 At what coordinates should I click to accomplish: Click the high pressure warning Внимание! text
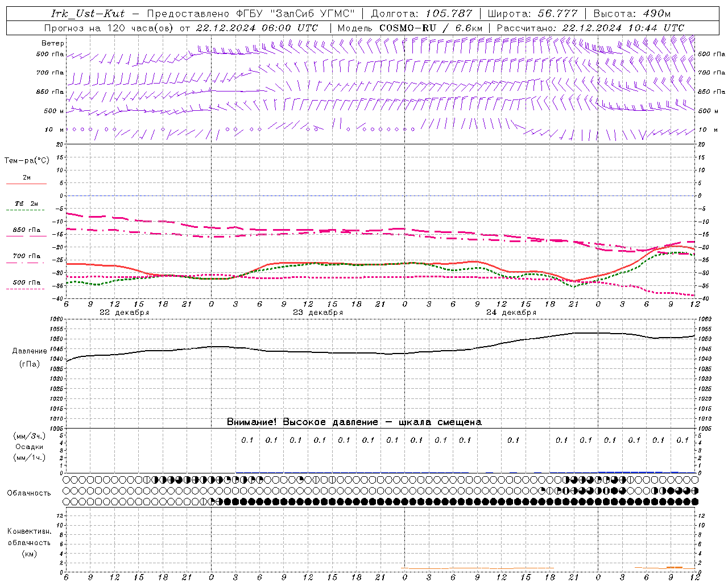354,422
